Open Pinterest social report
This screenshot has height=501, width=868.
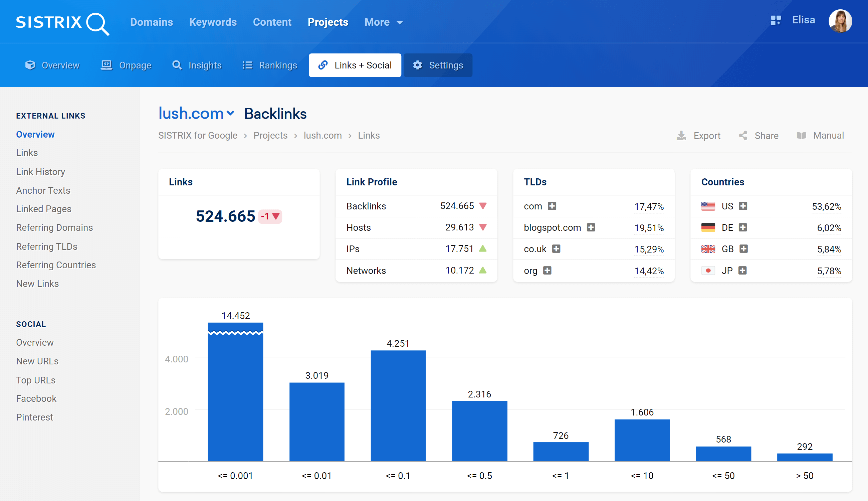click(34, 417)
